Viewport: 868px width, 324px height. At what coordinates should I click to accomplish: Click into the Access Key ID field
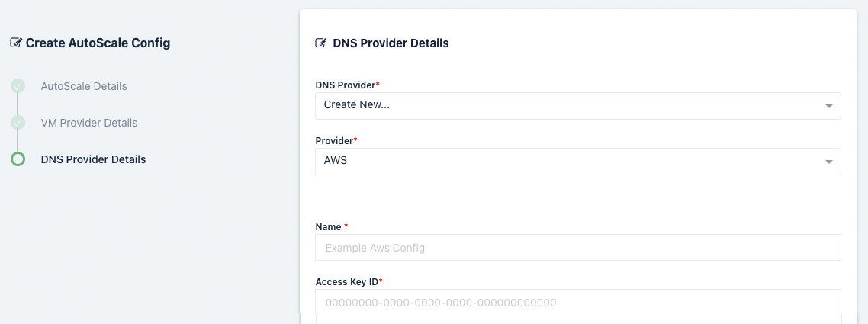pyautogui.click(x=577, y=303)
